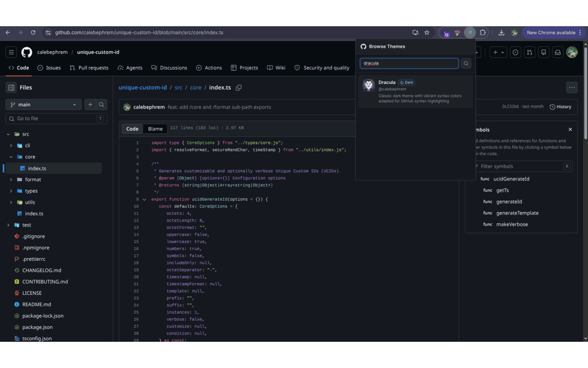Jump to getTs symbol

(x=502, y=190)
